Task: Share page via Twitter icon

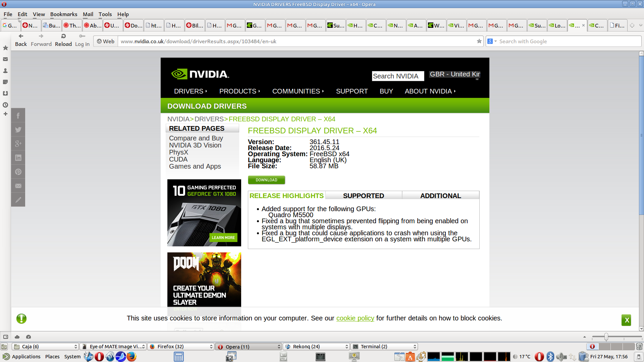Action: point(18,130)
